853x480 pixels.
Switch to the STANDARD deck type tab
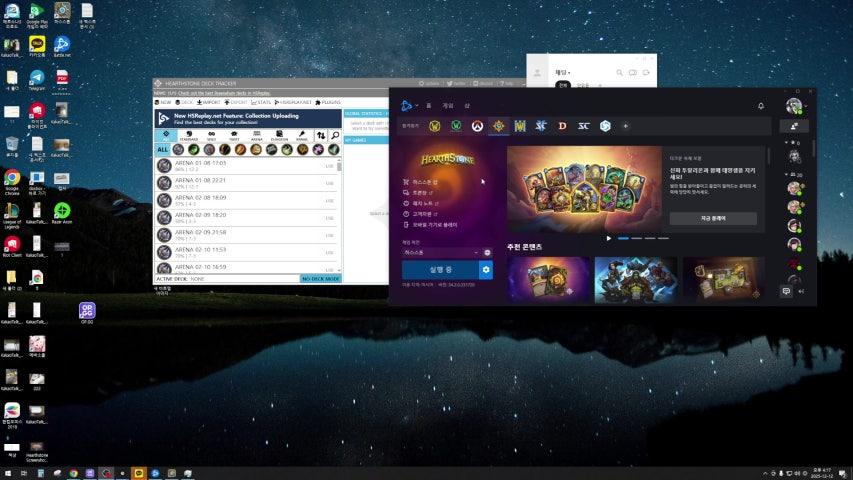(189, 135)
